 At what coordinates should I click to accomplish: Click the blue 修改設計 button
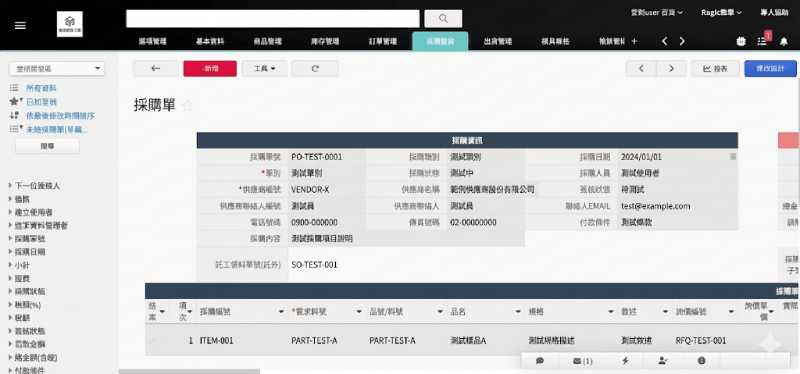770,68
